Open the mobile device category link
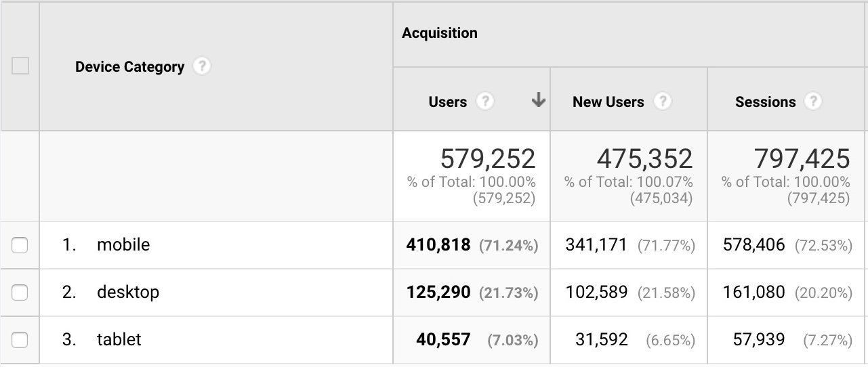Image resolution: width=868 pixels, height=367 pixels. point(123,244)
